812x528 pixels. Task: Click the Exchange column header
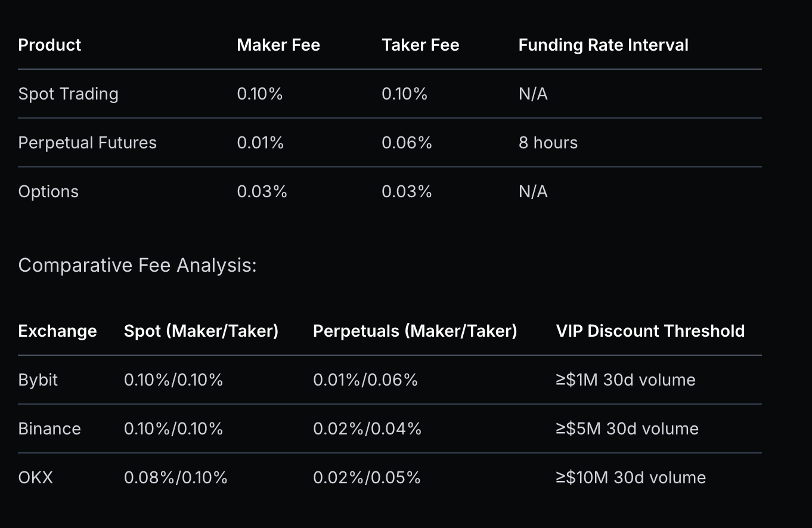click(57, 331)
